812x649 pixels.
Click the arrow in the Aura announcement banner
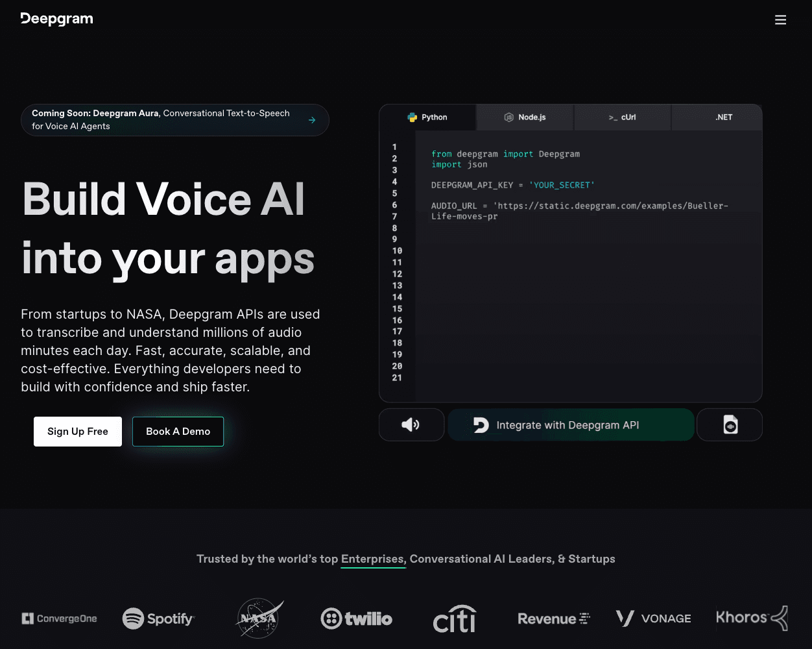tap(312, 120)
